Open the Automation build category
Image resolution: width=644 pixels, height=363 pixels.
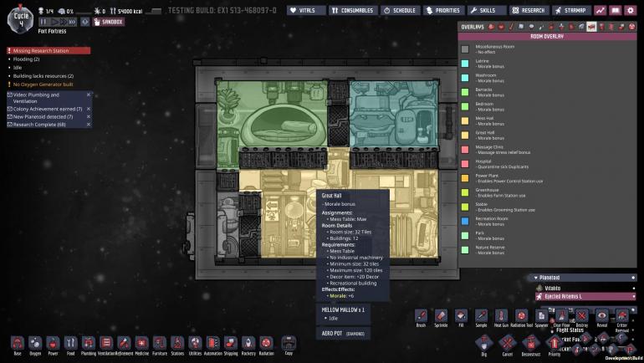coord(212,345)
